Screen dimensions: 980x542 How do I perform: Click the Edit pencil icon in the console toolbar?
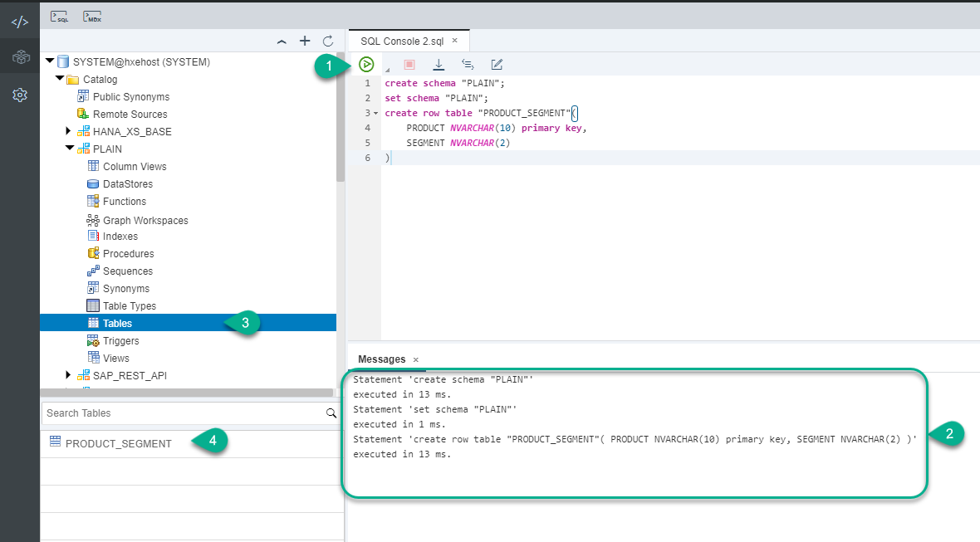497,64
